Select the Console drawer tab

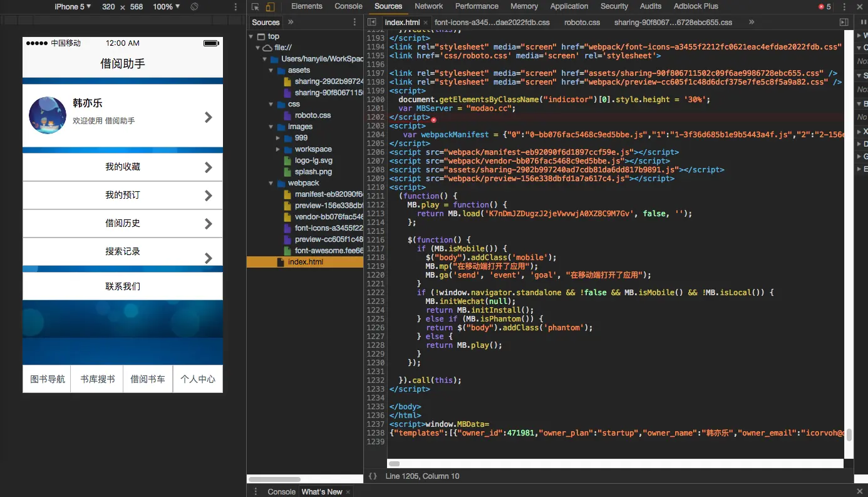click(x=281, y=492)
